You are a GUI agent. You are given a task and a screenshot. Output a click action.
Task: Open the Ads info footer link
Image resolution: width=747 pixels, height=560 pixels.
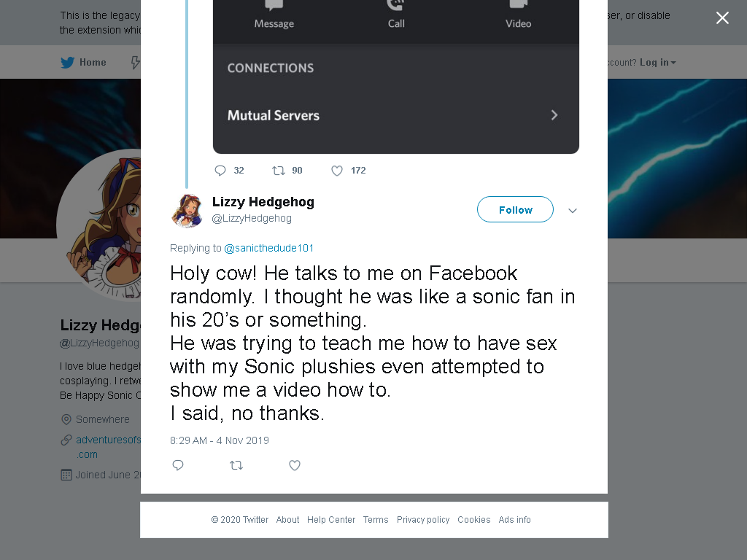click(514, 519)
